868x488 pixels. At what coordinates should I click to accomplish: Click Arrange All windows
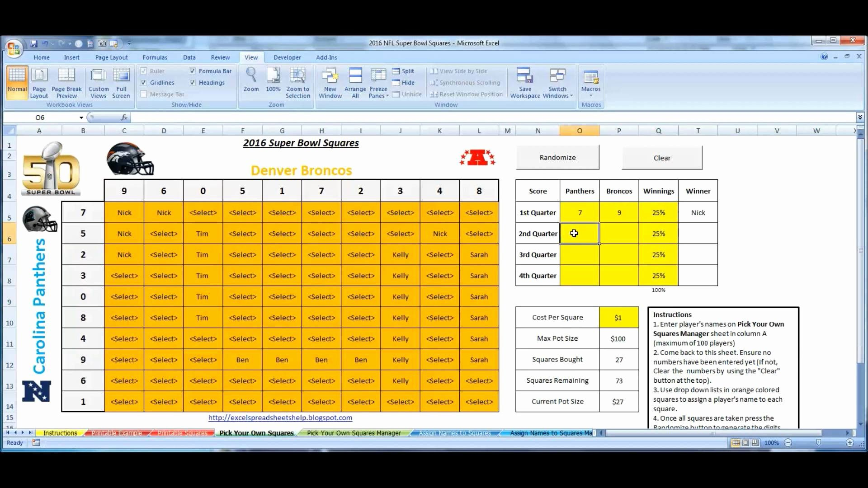tap(355, 82)
